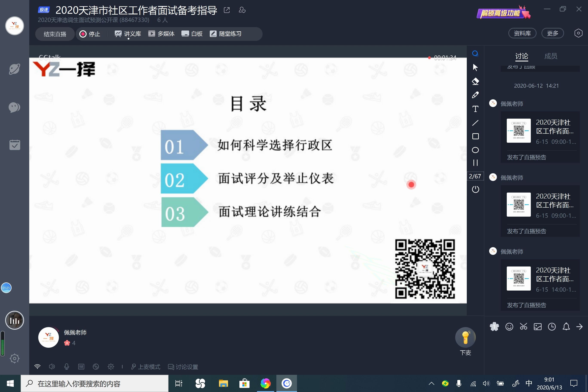
Task: Select the eraser tool
Action: 475,81
